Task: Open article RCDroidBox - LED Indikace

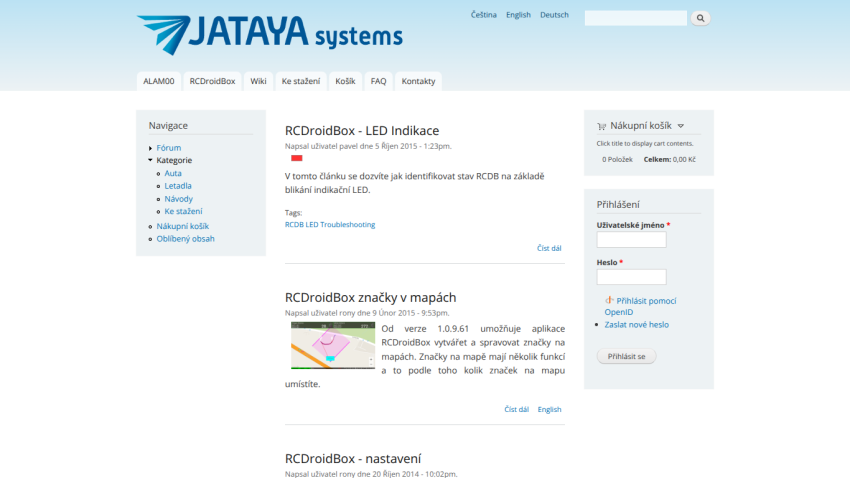Action: coord(362,131)
